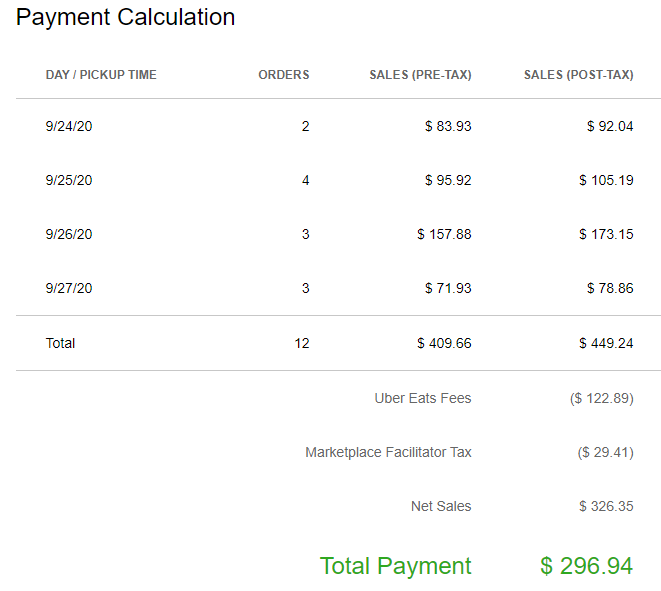Select the 9/24/20 date cell

pyautogui.click(x=69, y=126)
